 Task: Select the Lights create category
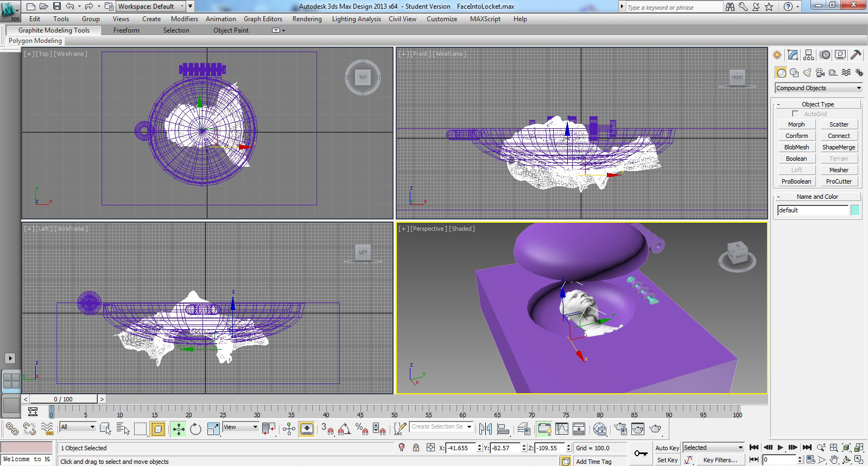point(807,73)
